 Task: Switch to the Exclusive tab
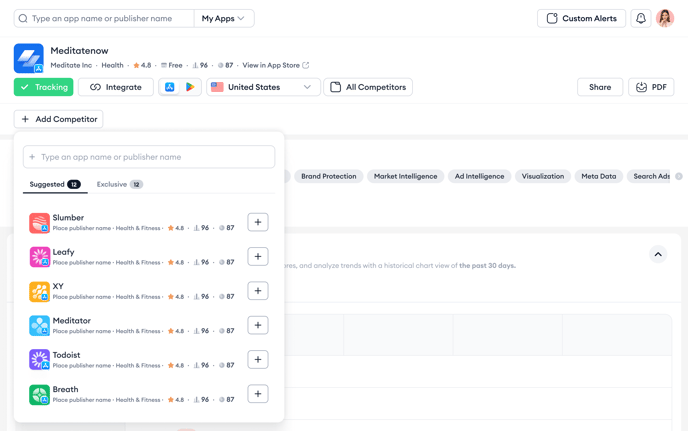(x=119, y=184)
